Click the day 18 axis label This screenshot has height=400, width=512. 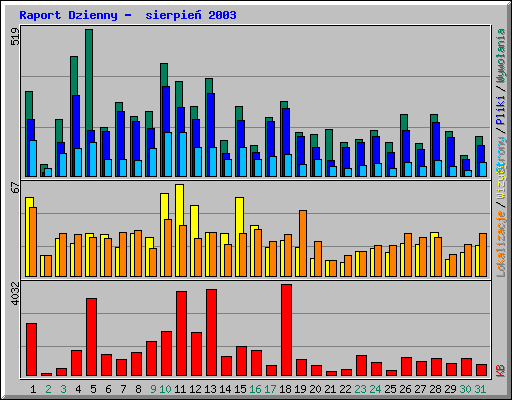point(286,389)
